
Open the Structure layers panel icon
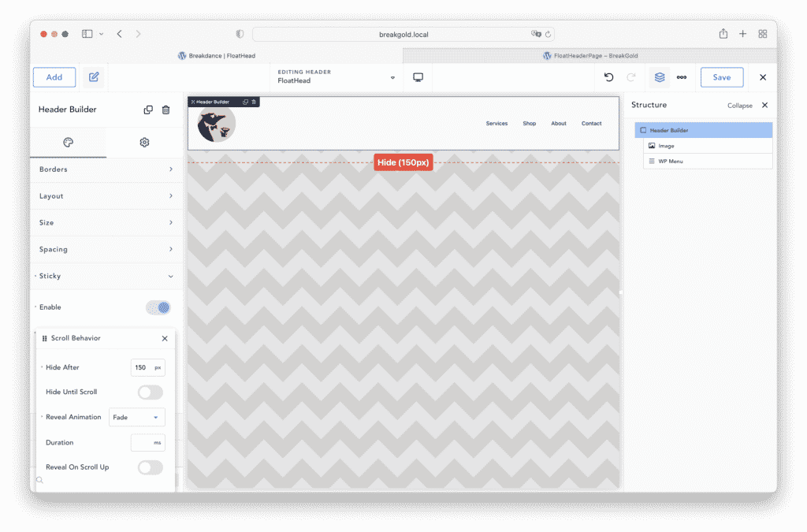(x=660, y=77)
